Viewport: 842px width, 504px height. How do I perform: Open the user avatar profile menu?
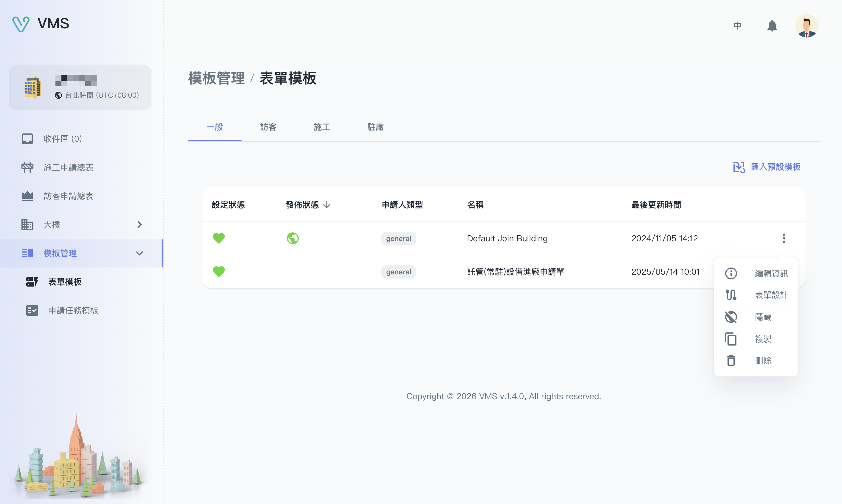806,26
